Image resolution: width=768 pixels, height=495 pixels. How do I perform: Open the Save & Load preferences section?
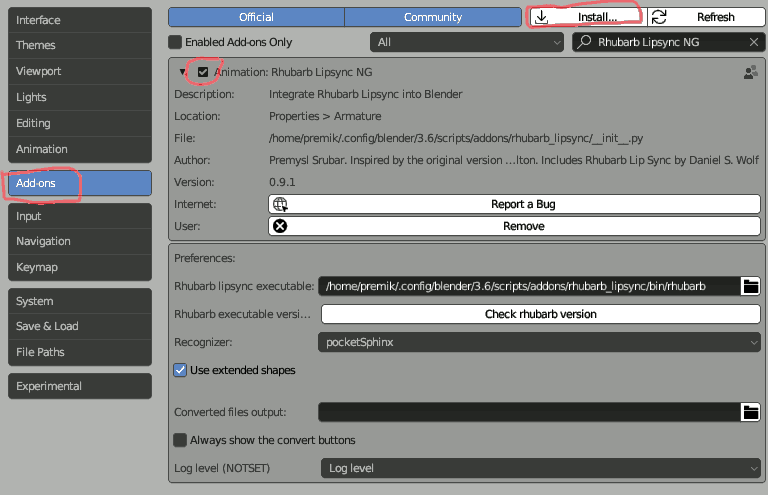(80, 326)
